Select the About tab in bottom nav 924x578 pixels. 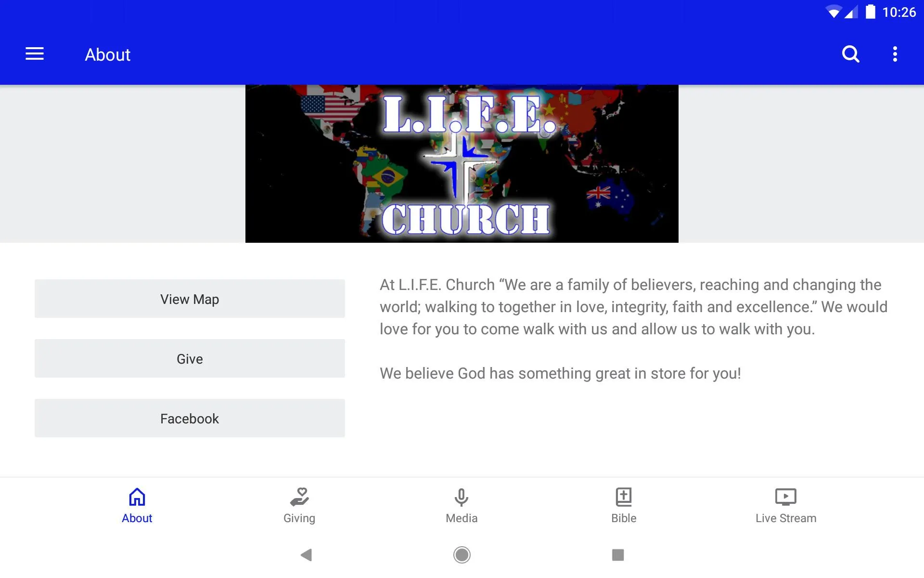(136, 504)
